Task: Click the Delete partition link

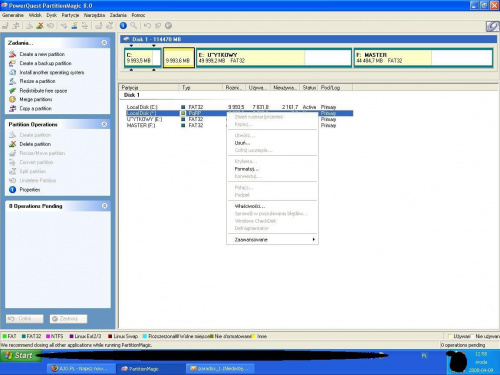Action: 35,144
